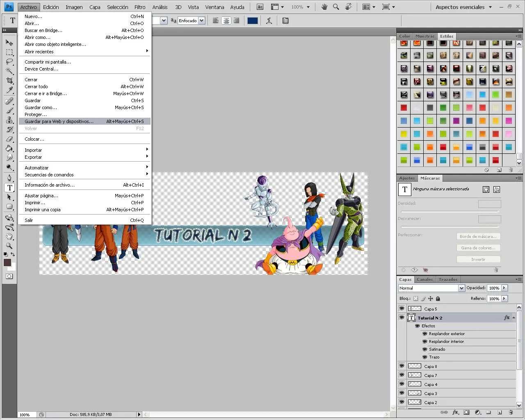Select the Healing Brush tool
Image resolution: width=525 pixels, height=420 pixels.
pos(9,101)
